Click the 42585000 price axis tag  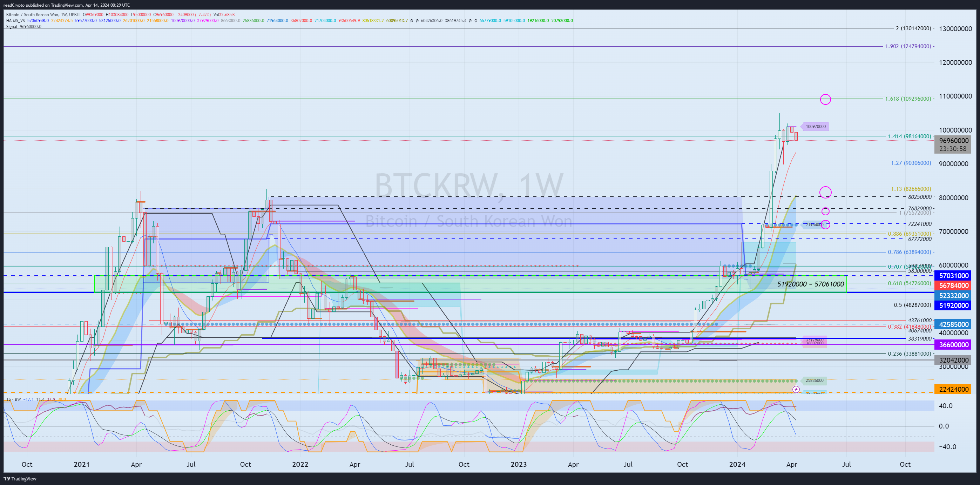point(954,324)
